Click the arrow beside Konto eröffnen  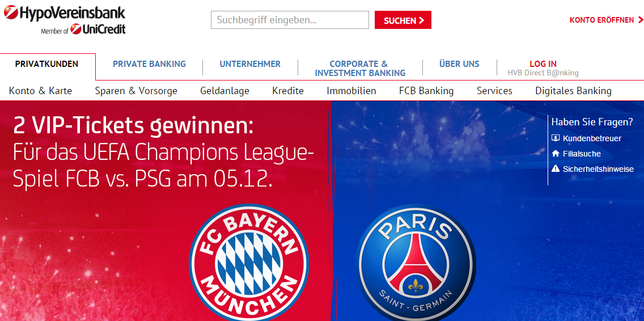point(640,20)
